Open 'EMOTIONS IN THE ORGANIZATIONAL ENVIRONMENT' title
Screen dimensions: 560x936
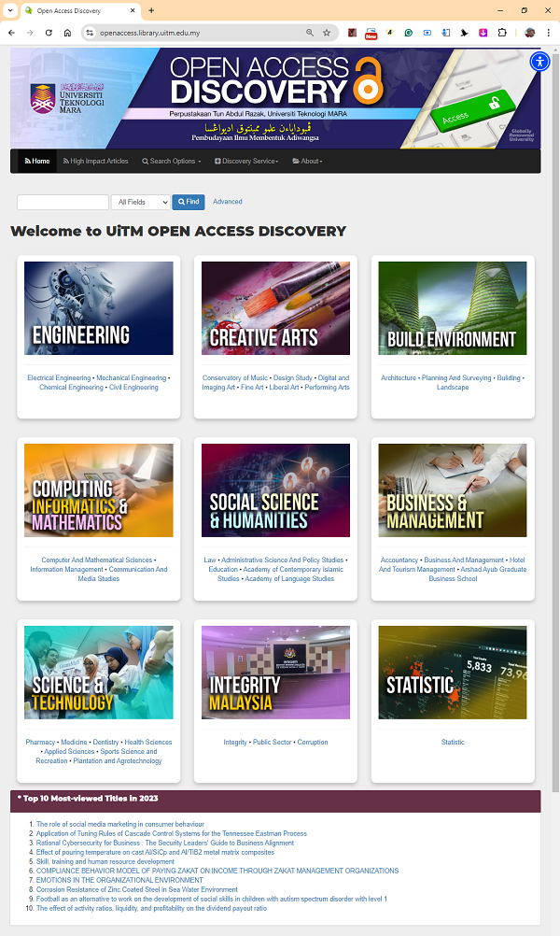click(119, 880)
